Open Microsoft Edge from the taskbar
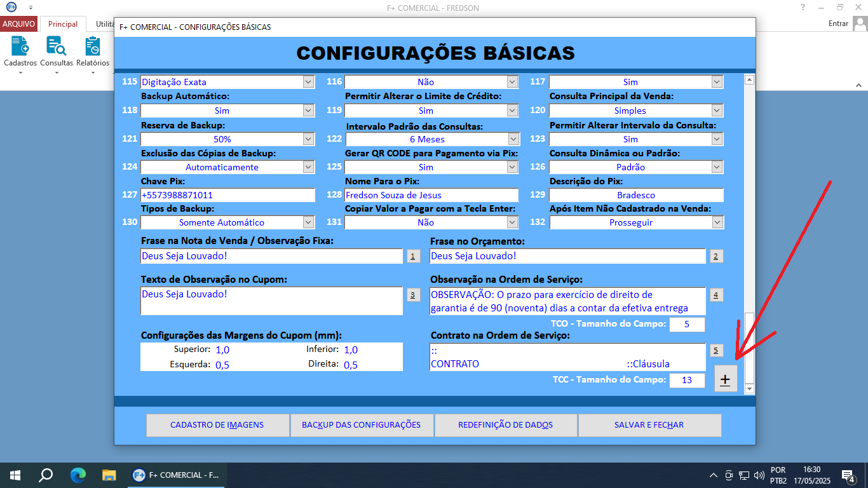The height and width of the screenshot is (488, 868). [78, 475]
